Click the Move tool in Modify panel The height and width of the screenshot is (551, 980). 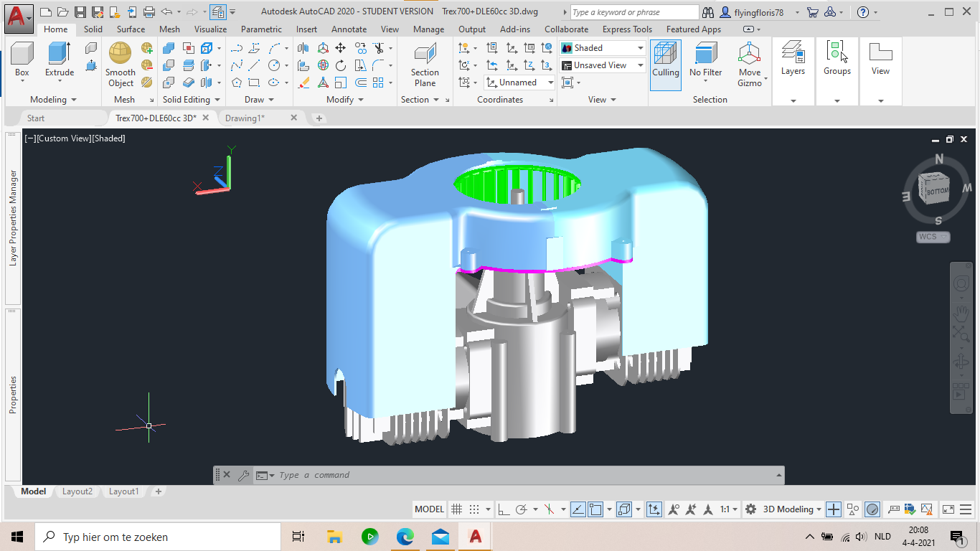341,48
